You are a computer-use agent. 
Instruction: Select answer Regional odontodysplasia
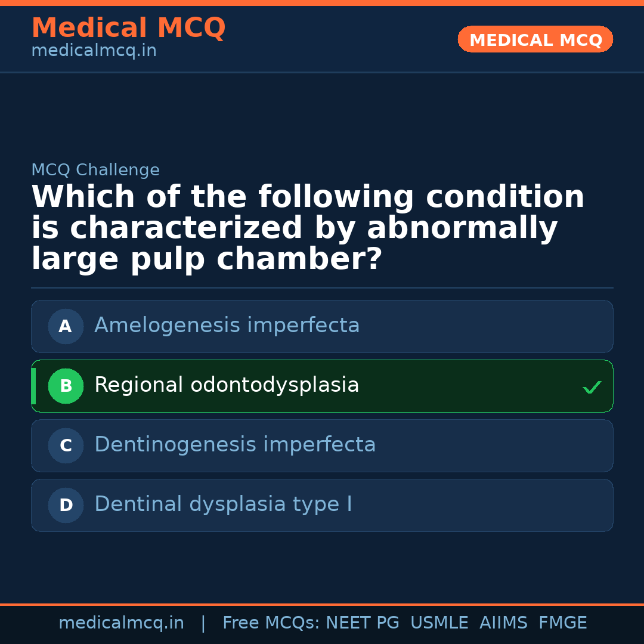click(x=227, y=385)
